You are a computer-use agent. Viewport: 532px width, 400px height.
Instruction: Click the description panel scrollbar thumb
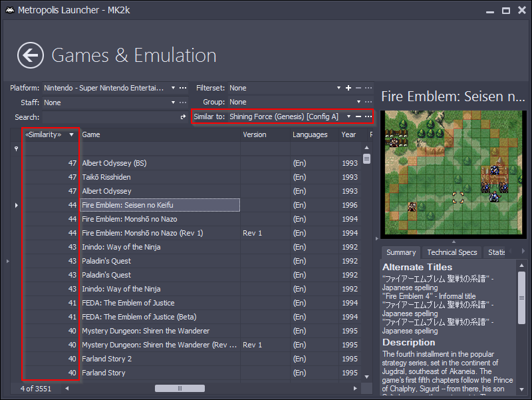tap(521, 298)
